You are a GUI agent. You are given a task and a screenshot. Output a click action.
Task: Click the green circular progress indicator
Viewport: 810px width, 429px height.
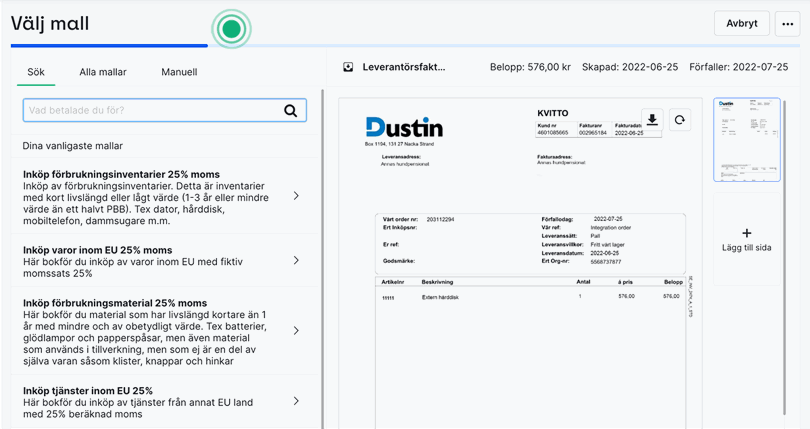(x=232, y=29)
